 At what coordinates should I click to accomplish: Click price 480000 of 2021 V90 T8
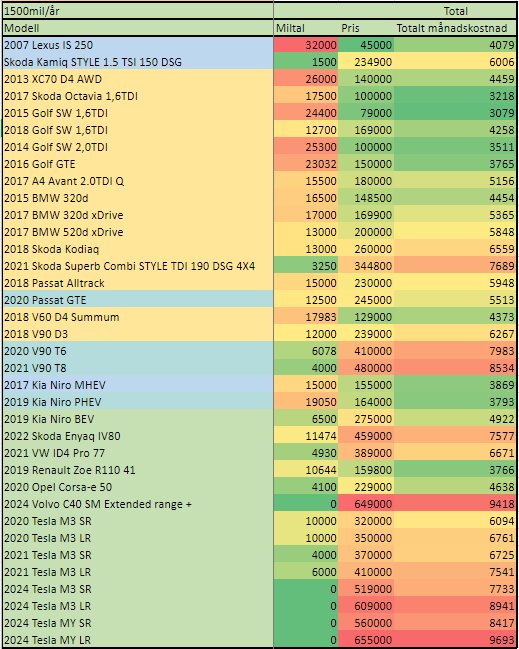tap(366, 368)
